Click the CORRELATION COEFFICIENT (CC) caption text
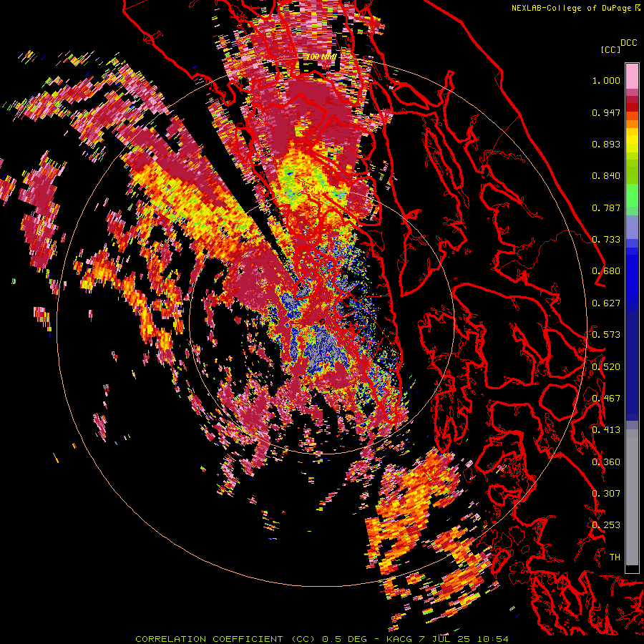 click(x=225, y=639)
